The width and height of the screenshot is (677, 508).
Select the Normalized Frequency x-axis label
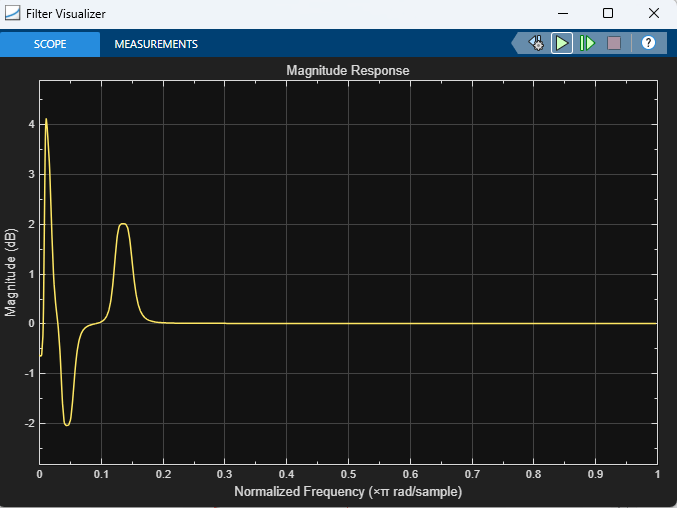[x=348, y=493]
